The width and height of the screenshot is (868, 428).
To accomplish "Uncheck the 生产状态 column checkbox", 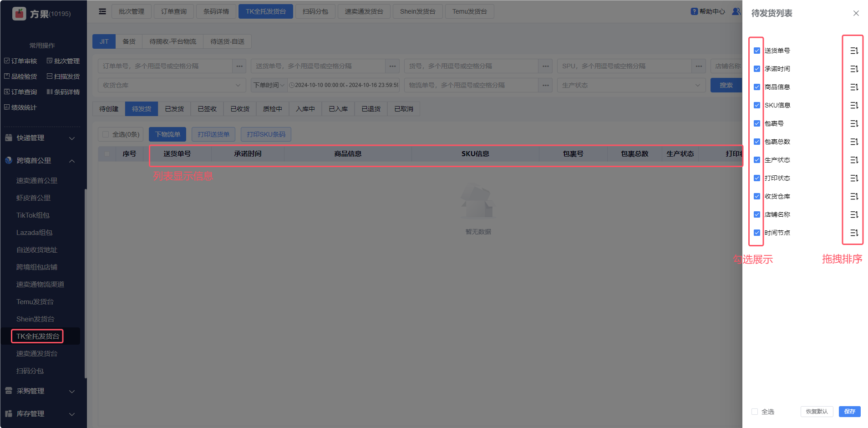I will point(757,160).
